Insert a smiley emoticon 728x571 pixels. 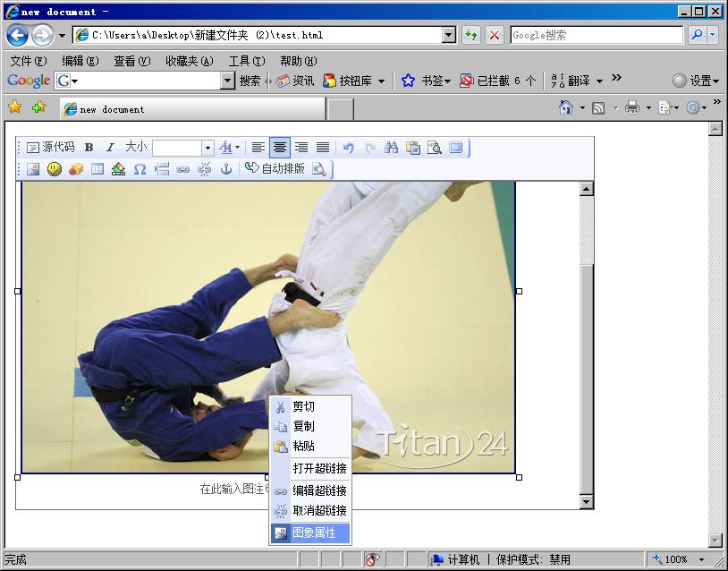tap(55, 169)
